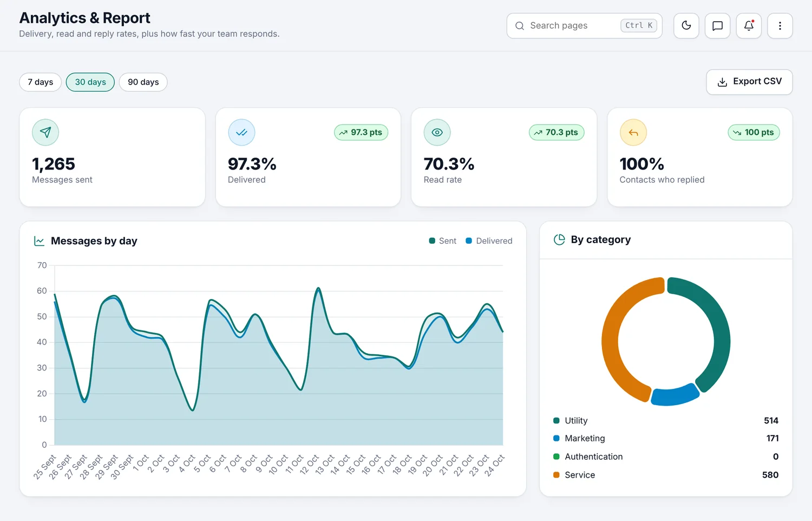Screen dimensions: 812x521
Task: Click the reply arrow Contacts replied icon
Action: pos(633,132)
